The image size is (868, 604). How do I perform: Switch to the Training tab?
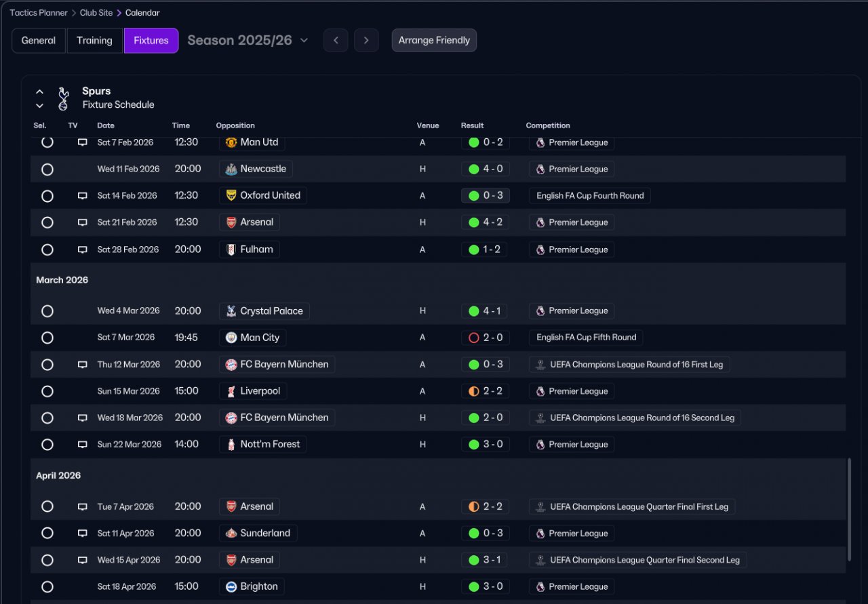click(94, 41)
